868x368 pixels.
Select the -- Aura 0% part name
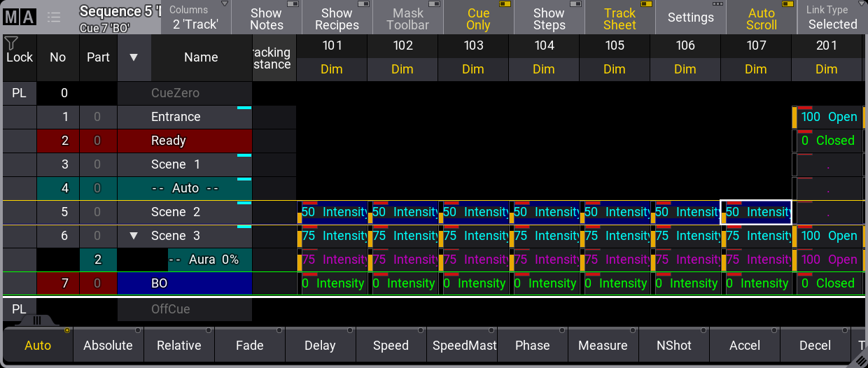[210, 260]
